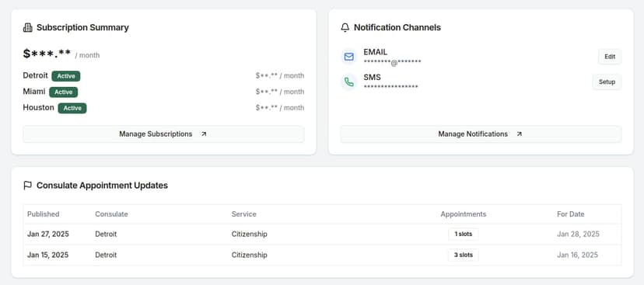Screen dimensions: 644x285
Task: Click the Service column header
Action: pyautogui.click(x=243, y=214)
